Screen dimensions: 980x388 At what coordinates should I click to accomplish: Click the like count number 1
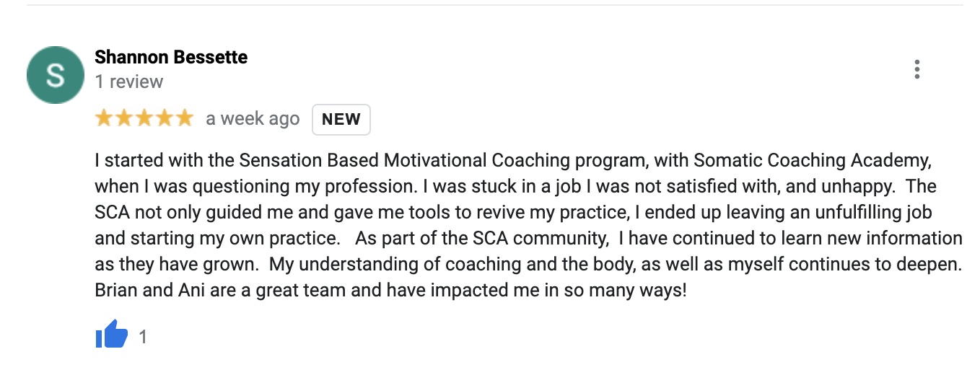tap(143, 337)
